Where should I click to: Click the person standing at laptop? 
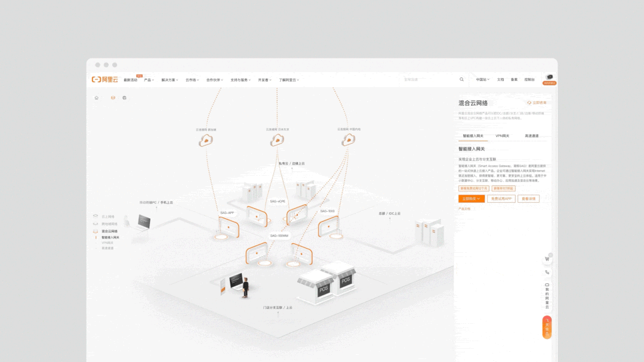click(246, 287)
